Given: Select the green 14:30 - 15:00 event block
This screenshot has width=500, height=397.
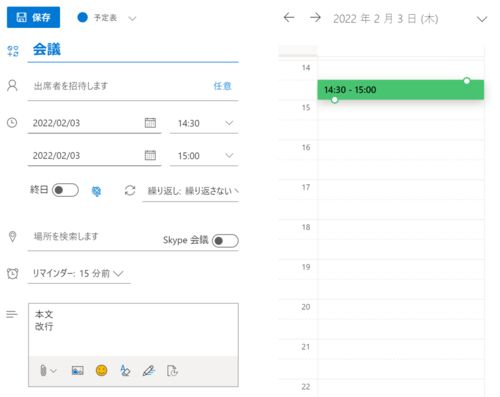Looking at the screenshot, I should [400, 90].
